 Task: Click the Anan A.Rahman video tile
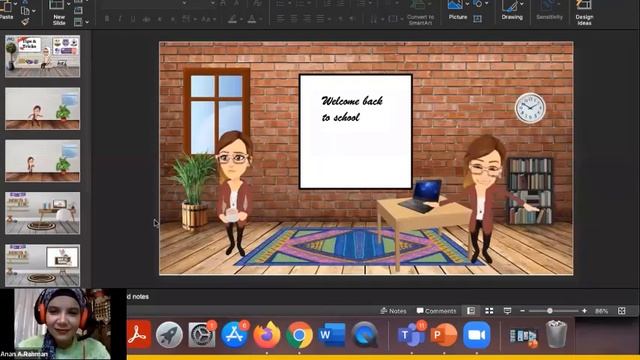coord(63,324)
